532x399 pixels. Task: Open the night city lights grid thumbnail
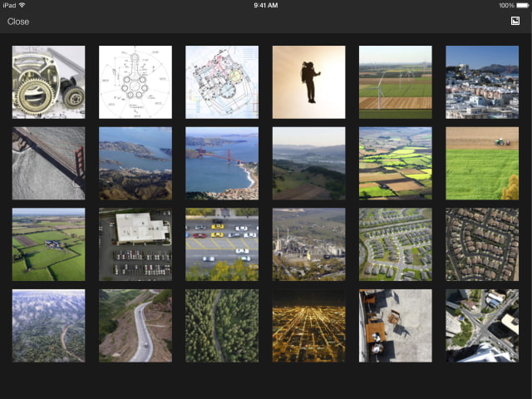pos(308,326)
